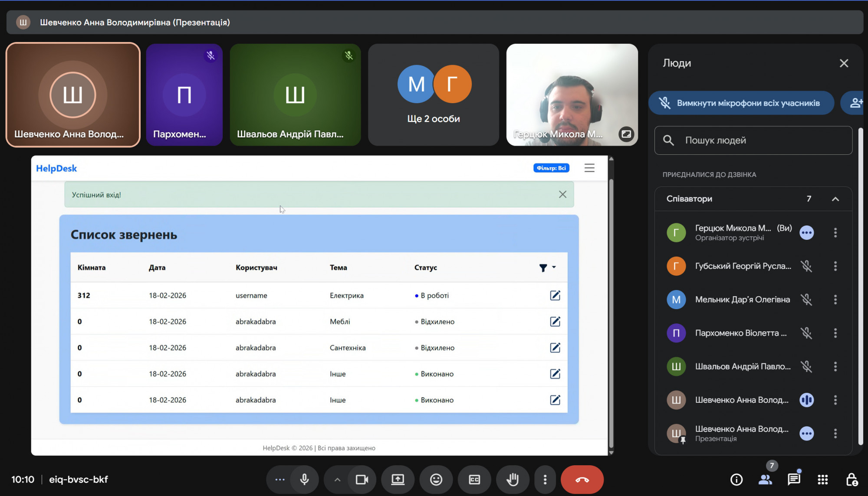
Task: Open the activities grid icon
Action: 822,480
